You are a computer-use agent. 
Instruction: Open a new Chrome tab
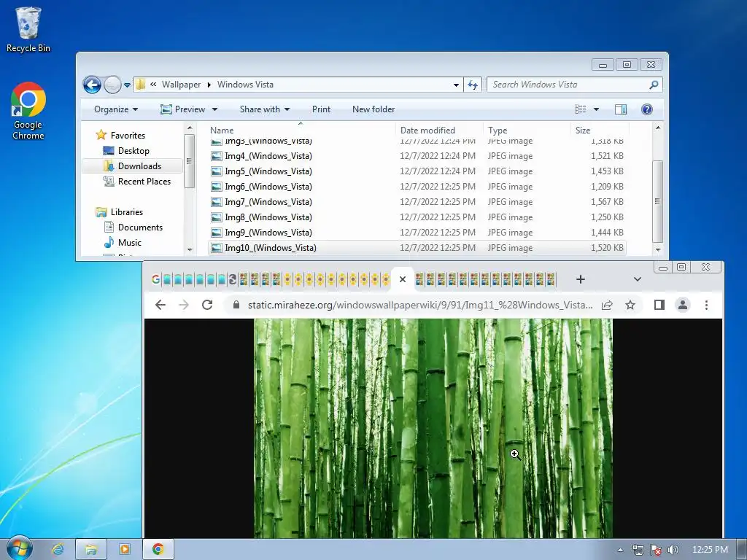tap(580, 279)
